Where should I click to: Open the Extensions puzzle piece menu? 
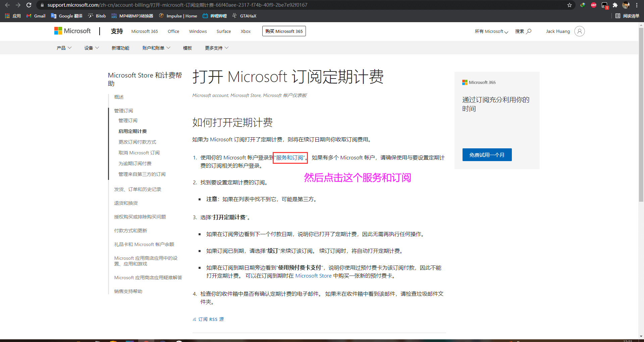tap(615, 5)
